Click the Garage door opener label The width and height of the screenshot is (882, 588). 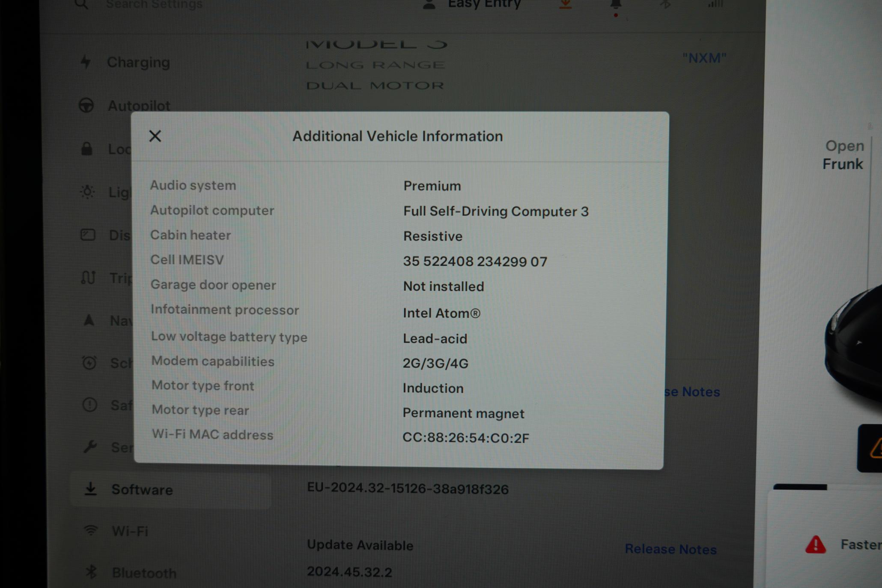(213, 285)
